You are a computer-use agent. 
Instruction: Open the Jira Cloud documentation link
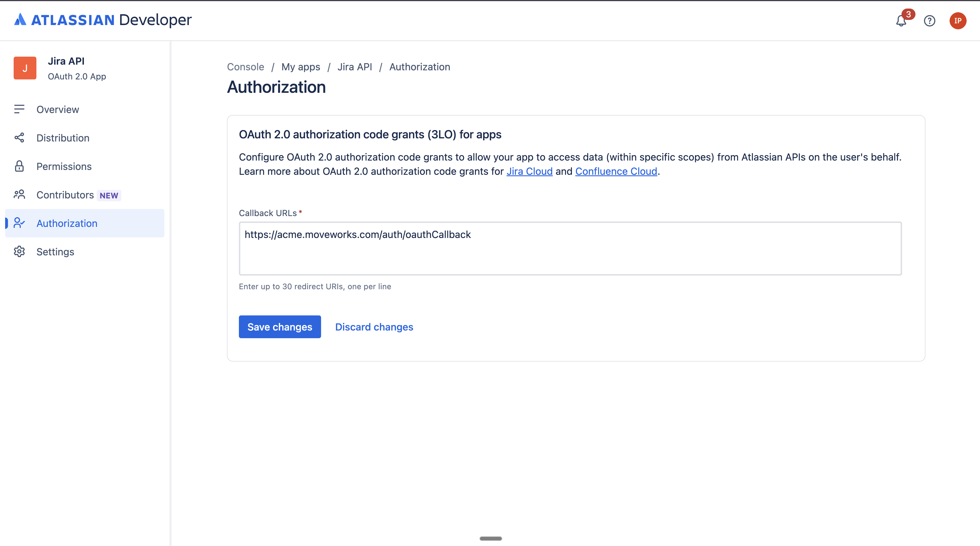pyautogui.click(x=529, y=171)
